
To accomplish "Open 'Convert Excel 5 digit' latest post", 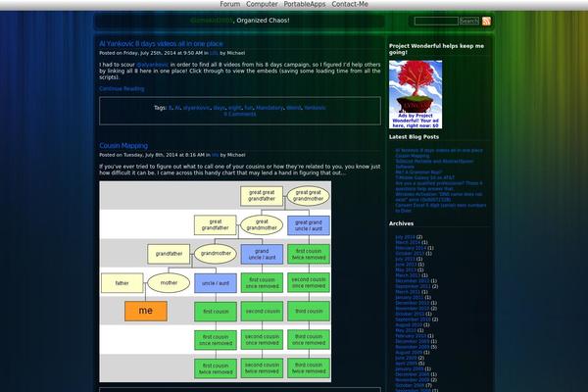I will click(x=441, y=208).
